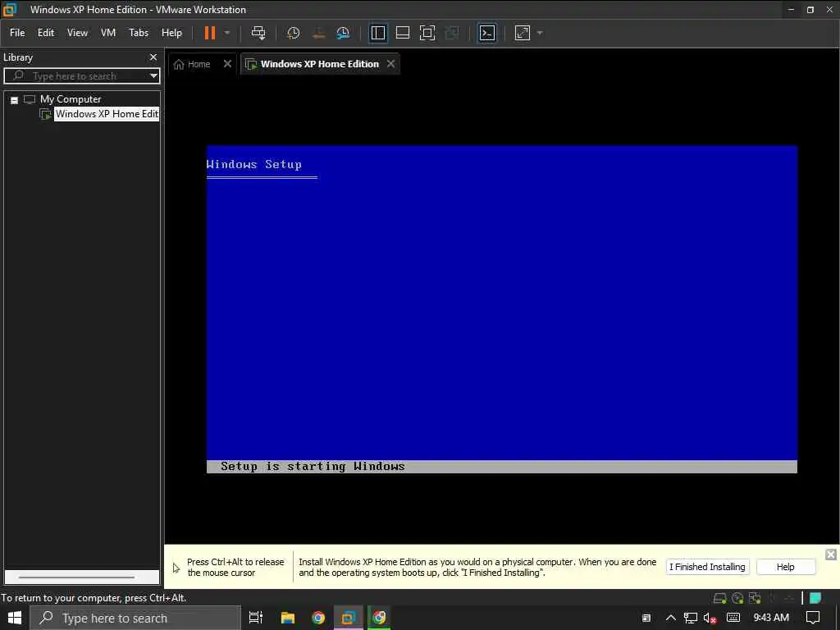
Task: Open the Tabs menu
Action: click(138, 33)
